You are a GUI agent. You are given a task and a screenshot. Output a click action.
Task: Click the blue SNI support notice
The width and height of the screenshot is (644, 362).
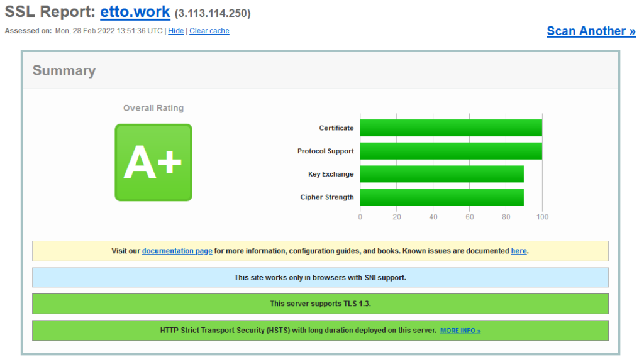coord(320,277)
